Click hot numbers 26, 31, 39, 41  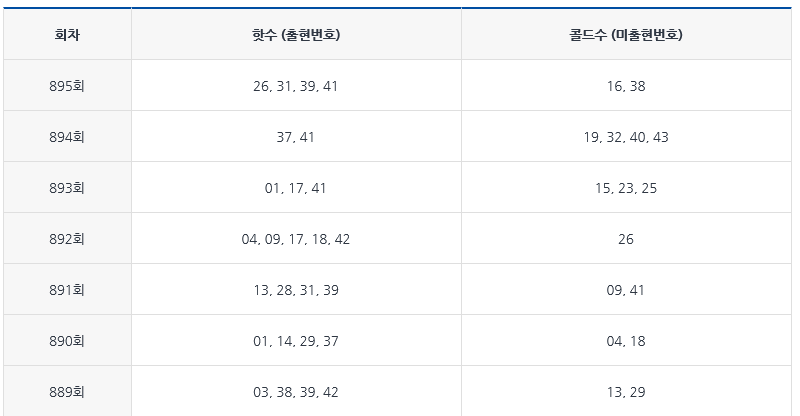(296, 86)
